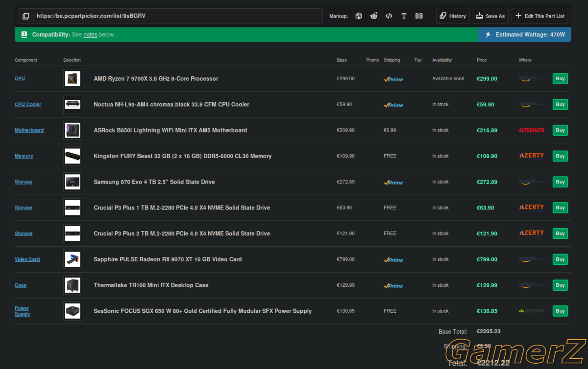Open Storage link for Crucial P3 Plus 2 TB
The height and width of the screenshot is (369, 588).
[x=24, y=234]
